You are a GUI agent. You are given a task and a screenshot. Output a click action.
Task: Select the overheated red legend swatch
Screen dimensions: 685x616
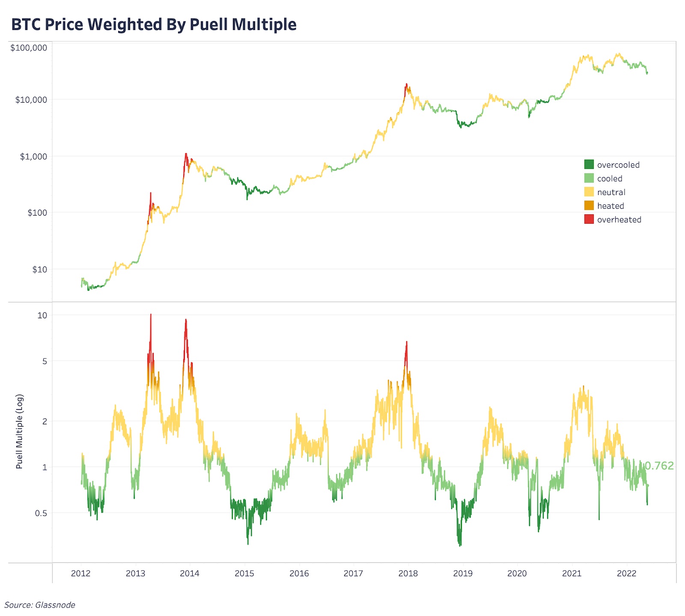pyautogui.click(x=589, y=219)
